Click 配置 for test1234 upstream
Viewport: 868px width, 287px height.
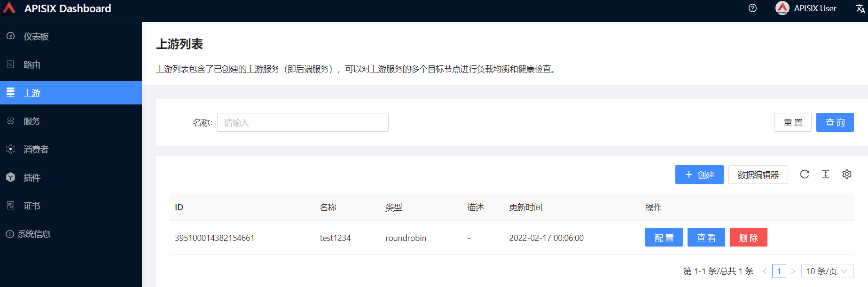coord(664,237)
